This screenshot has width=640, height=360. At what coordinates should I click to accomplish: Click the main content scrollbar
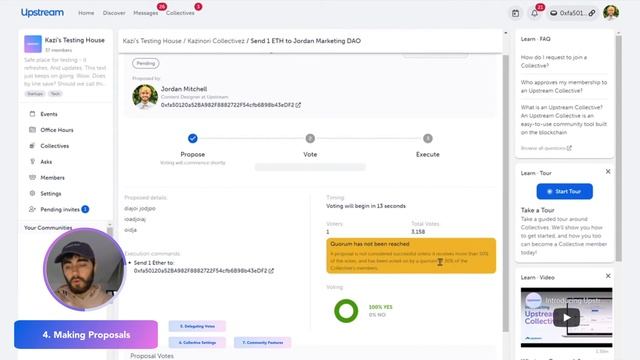pos(505,193)
